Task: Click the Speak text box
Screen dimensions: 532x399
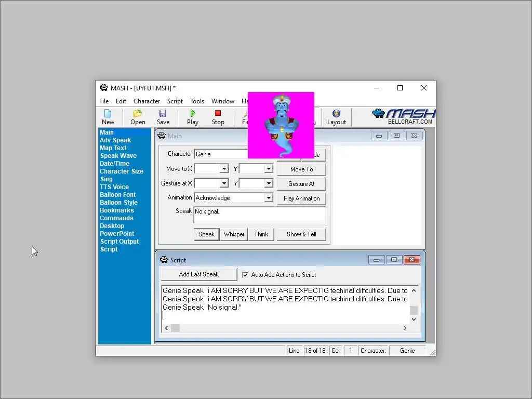Action: 260,215
